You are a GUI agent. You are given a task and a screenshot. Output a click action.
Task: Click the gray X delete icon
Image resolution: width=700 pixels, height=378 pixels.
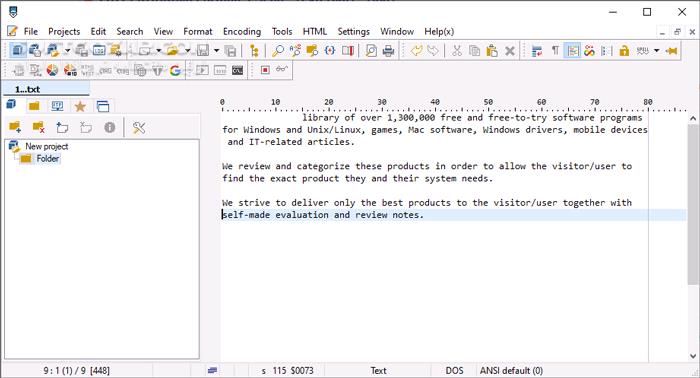coord(510,51)
